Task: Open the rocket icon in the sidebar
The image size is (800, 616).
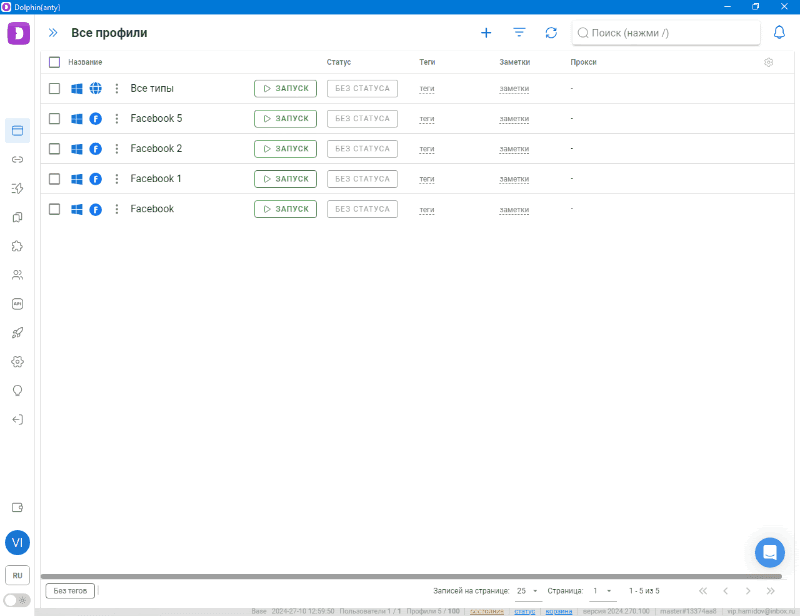Action: pos(17,332)
